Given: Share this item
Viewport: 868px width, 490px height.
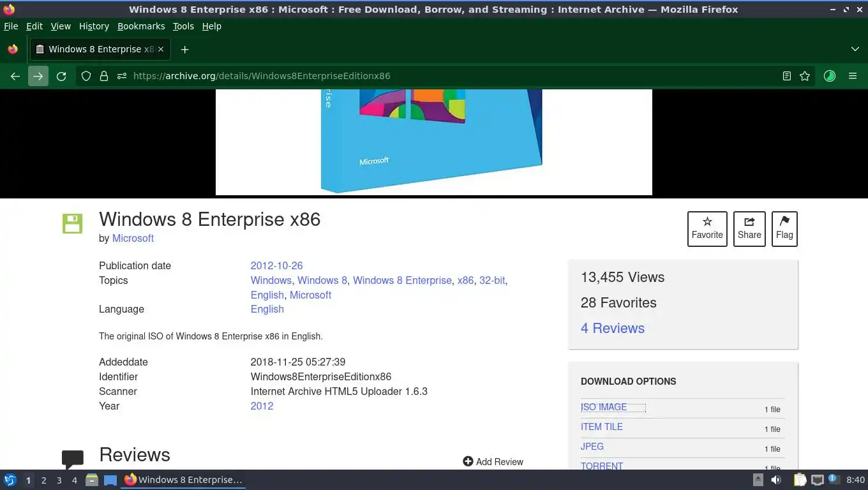Looking at the screenshot, I should point(749,228).
